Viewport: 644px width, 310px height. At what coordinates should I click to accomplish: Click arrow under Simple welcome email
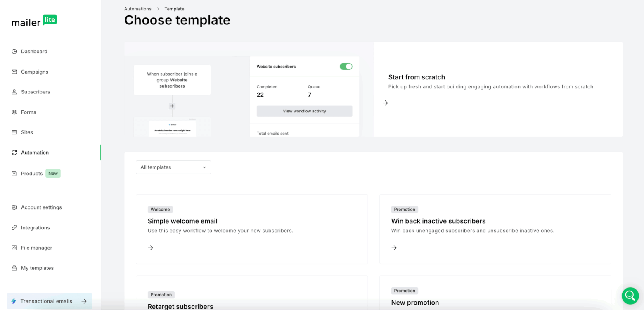pos(151,248)
